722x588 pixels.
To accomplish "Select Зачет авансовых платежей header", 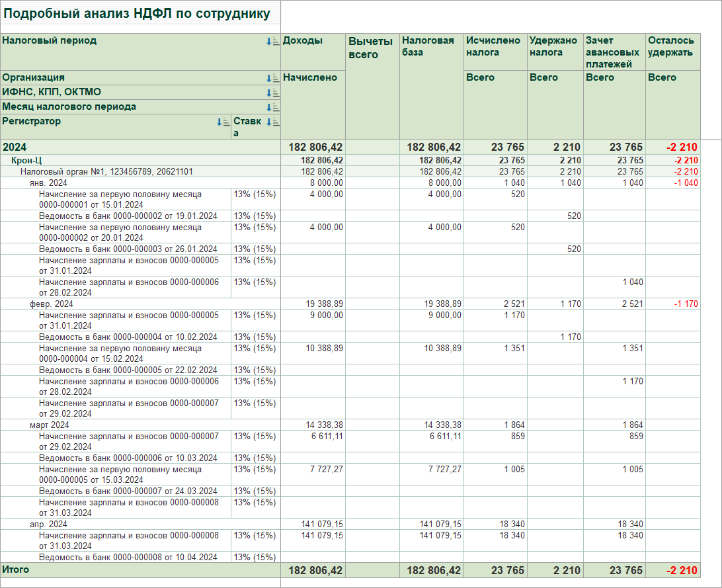I will tap(614, 52).
